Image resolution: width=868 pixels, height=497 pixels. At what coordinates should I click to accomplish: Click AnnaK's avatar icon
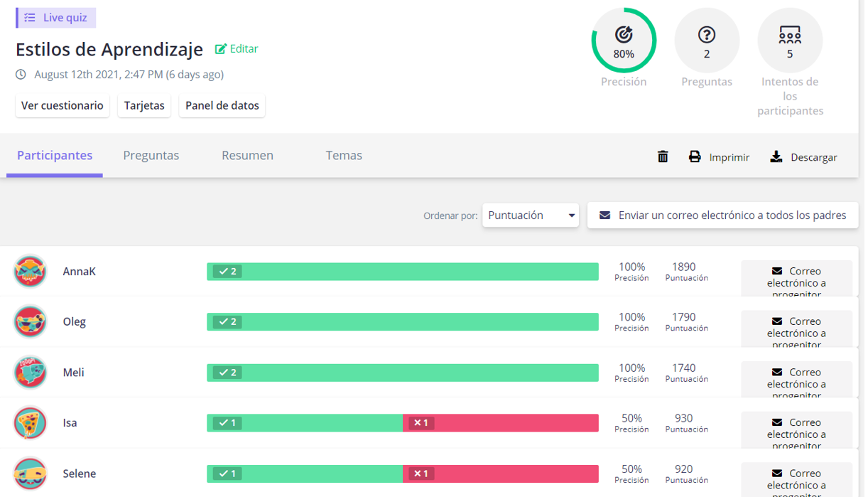pos(31,272)
